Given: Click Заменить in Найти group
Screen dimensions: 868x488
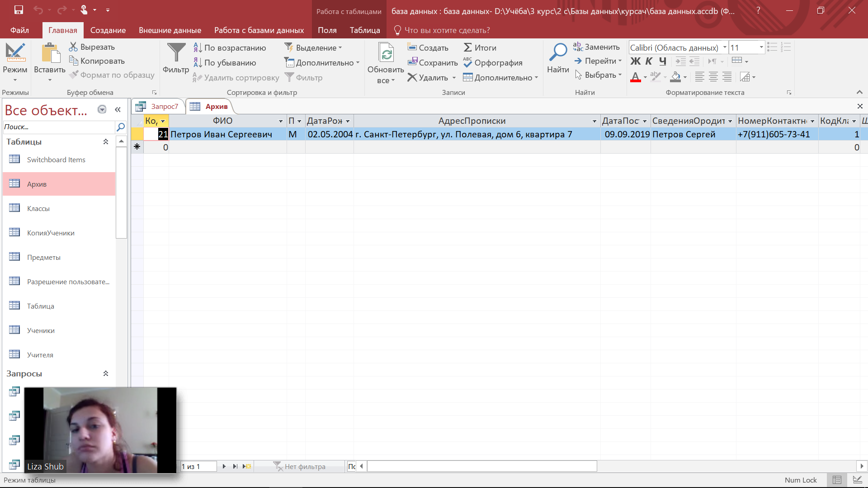Looking at the screenshot, I should 596,47.
